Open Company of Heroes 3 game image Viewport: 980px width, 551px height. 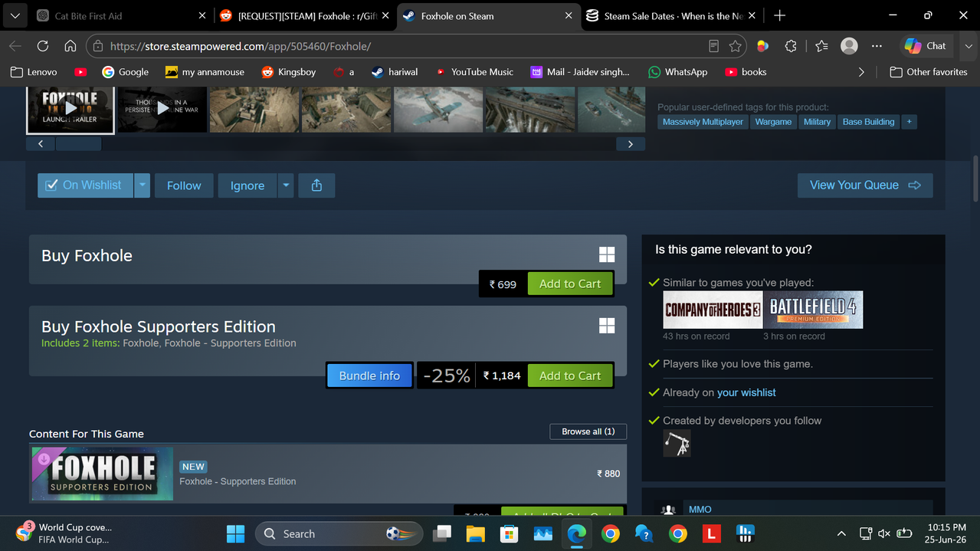click(713, 310)
